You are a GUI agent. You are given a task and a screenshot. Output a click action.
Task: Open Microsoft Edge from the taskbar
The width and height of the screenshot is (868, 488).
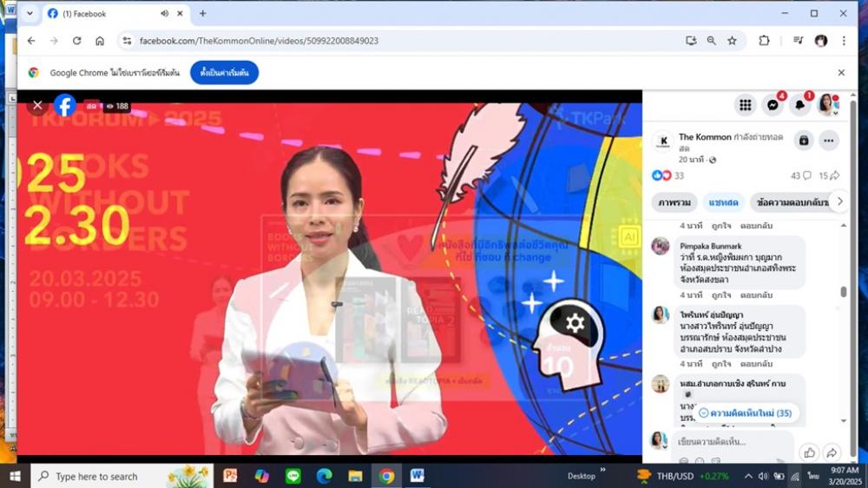pos(324,476)
